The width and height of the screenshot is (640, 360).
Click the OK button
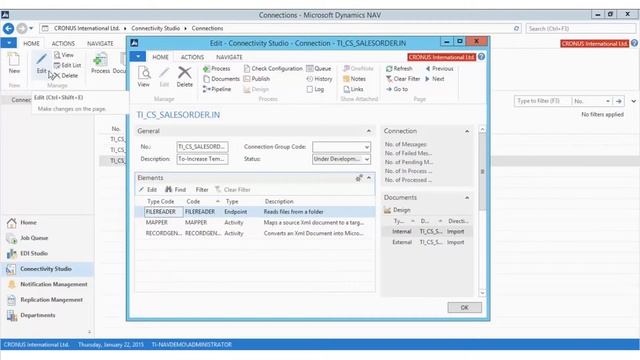click(x=464, y=307)
